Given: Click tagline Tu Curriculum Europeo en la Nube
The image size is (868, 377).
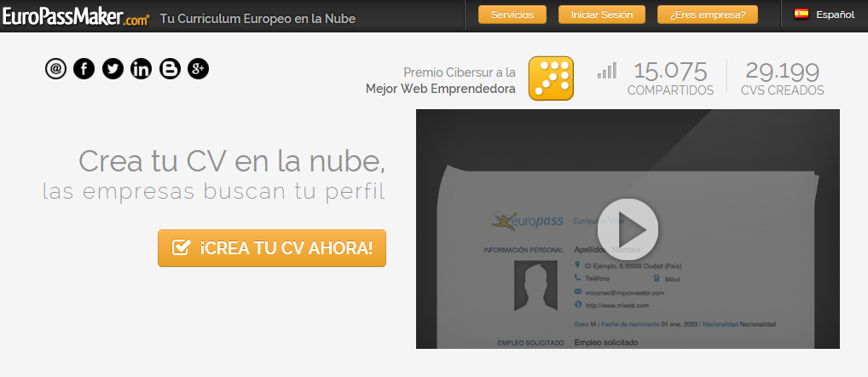Looking at the screenshot, I should coord(258,18).
